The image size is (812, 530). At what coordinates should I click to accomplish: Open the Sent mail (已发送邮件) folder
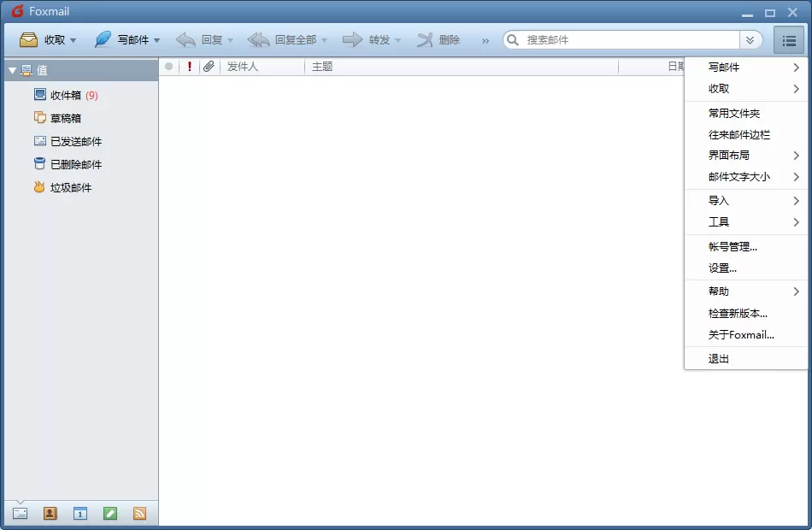(x=68, y=141)
